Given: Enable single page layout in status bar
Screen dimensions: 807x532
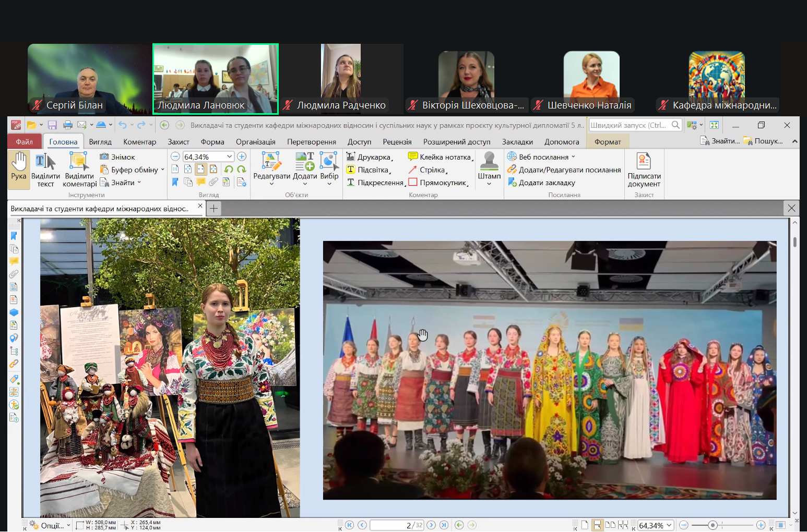Looking at the screenshot, I should point(585,525).
